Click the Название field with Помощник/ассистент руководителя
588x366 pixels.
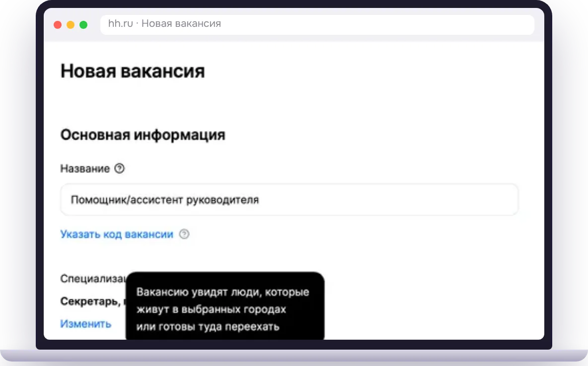click(289, 200)
